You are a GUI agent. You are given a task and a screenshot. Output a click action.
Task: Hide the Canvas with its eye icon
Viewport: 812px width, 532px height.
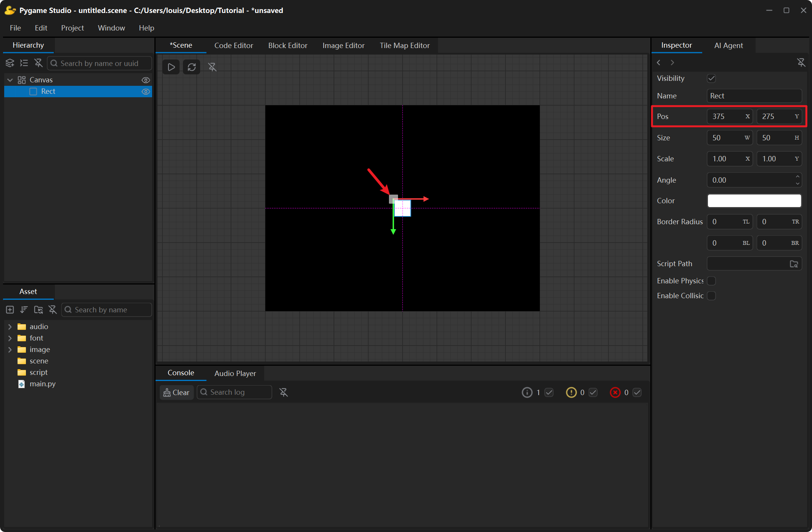[146, 80]
